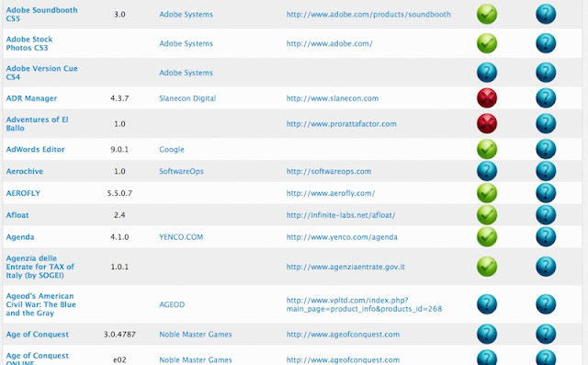Open Ageod's American Civil War: The Blue and the Gray

pyautogui.click(x=40, y=304)
